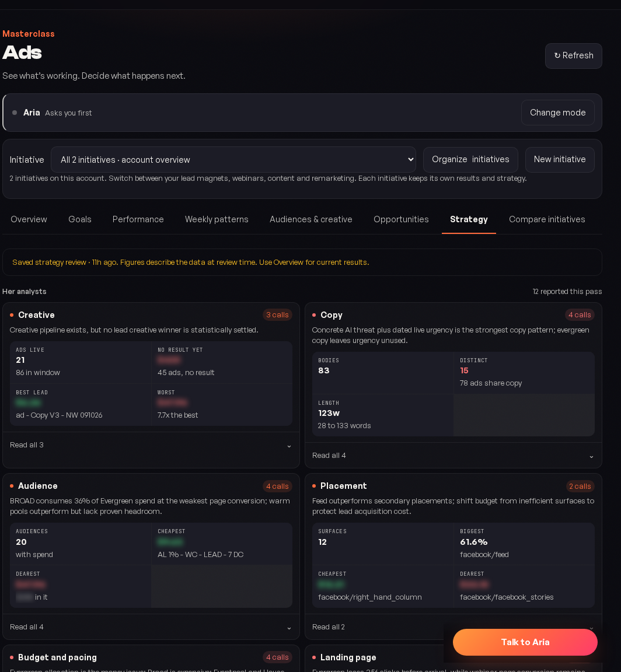Expand Read all 4 under Copy
This screenshot has width=621, height=672.
pos(453,456)
